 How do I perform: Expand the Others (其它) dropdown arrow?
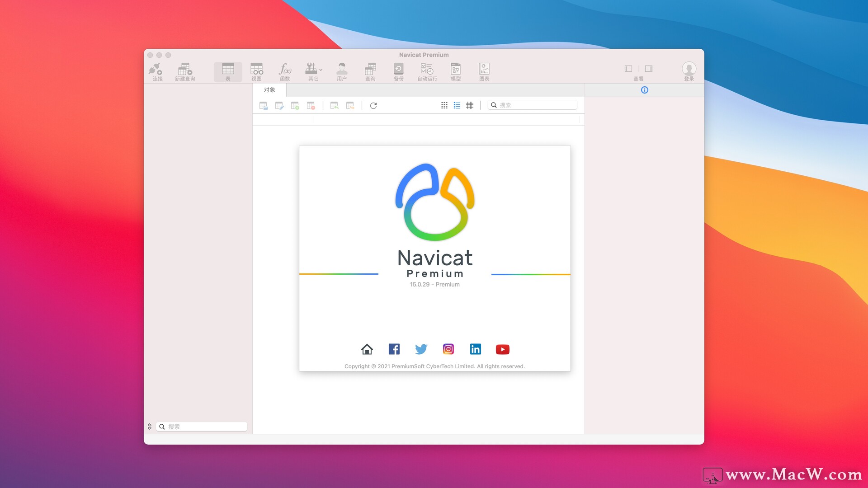coord(321,70)
